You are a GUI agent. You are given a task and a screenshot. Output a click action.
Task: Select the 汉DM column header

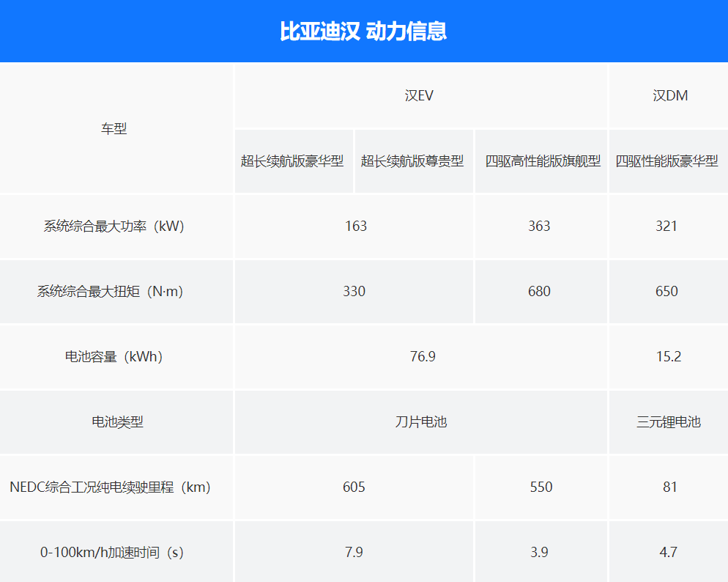(667, 95)
